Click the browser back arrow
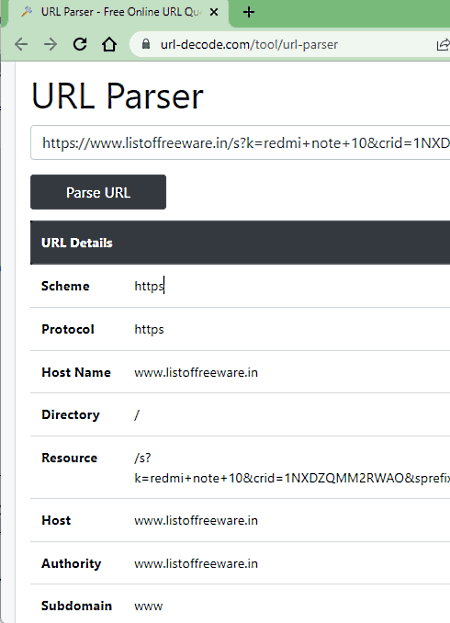 pos(21,44)
